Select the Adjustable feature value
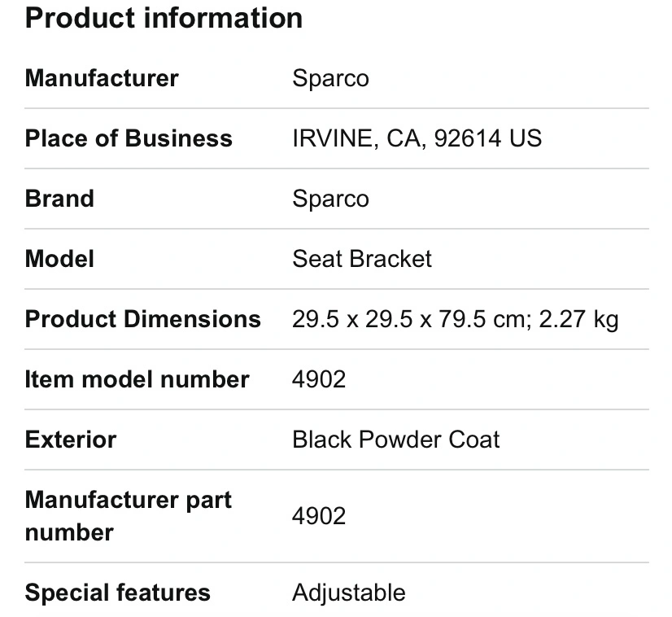This screenshot has width=672, height=617. click(x=348, y=593)
